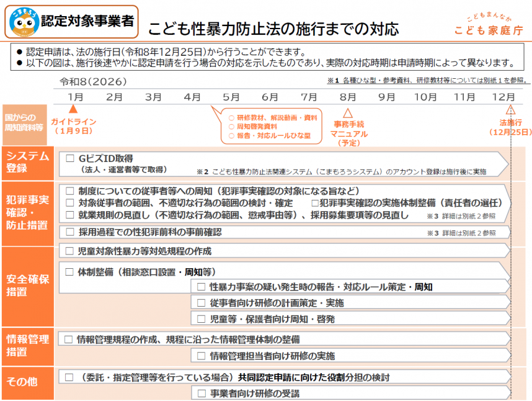Check 情報管理担当者向け研修の実施 checkbox

(201, 356)
